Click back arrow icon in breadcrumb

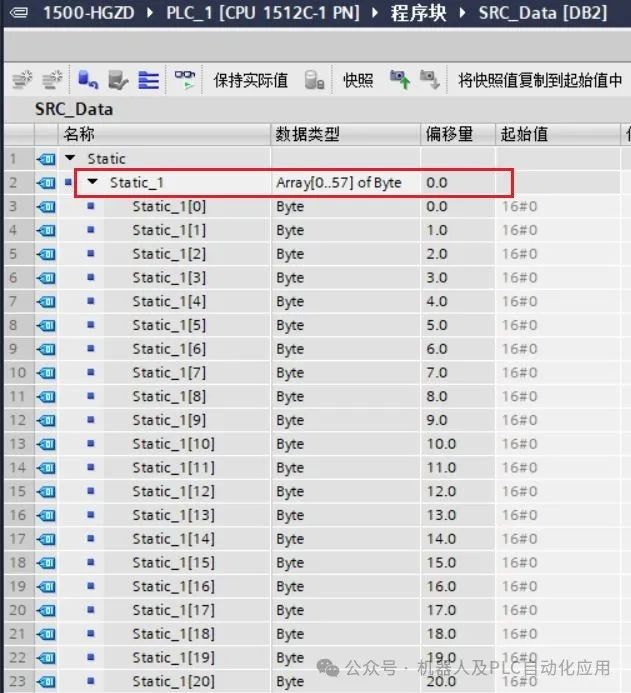pos(19,12)
